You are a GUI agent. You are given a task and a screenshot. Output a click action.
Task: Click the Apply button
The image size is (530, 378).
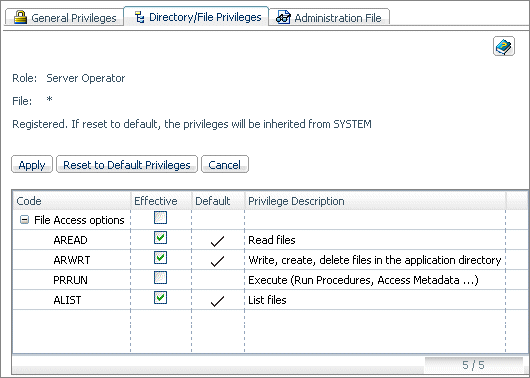click(x=32, y=164)
